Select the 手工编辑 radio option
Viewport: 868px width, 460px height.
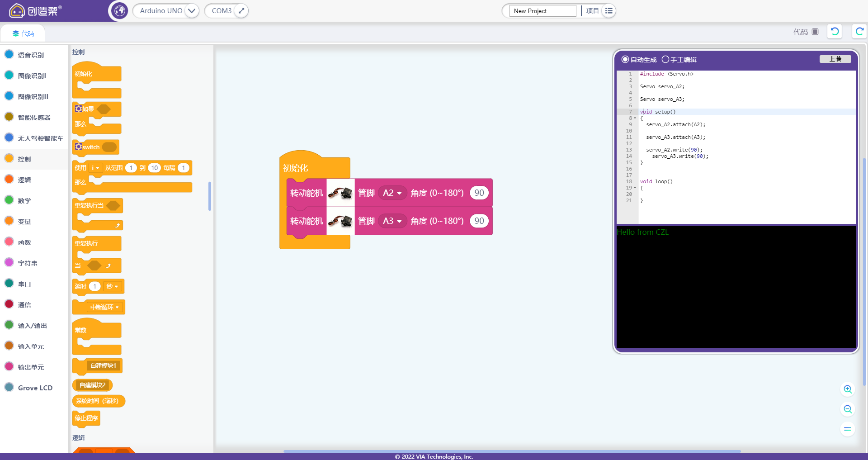tap(665, 59)
